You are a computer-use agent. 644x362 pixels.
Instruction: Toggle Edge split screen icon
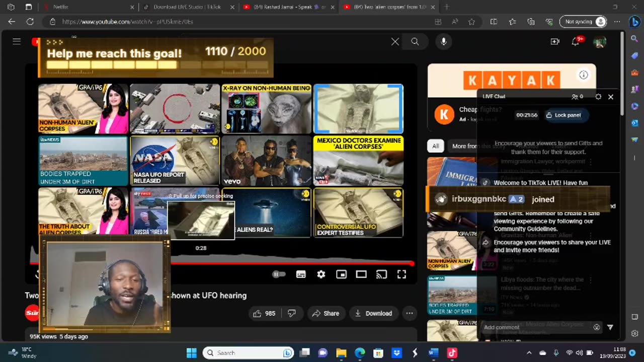coord(494,22)
